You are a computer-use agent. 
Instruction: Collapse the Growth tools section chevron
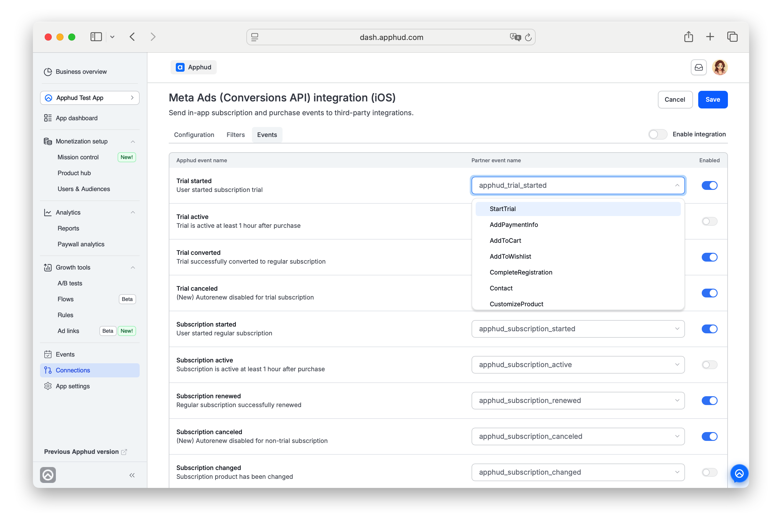tap(133, 267)
